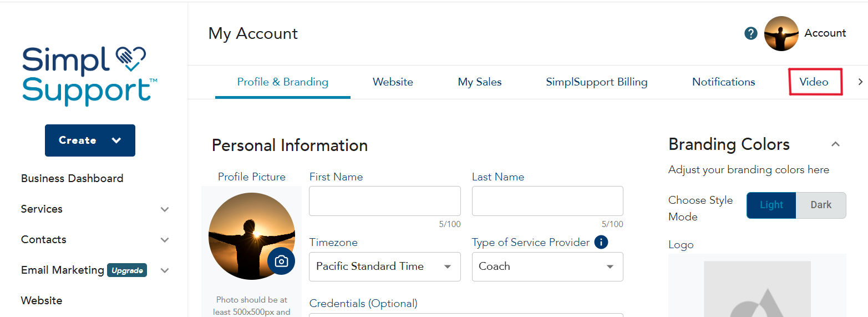868x317 pixels.
Task: Select Light style mode
Action: (x=771, y=205)
